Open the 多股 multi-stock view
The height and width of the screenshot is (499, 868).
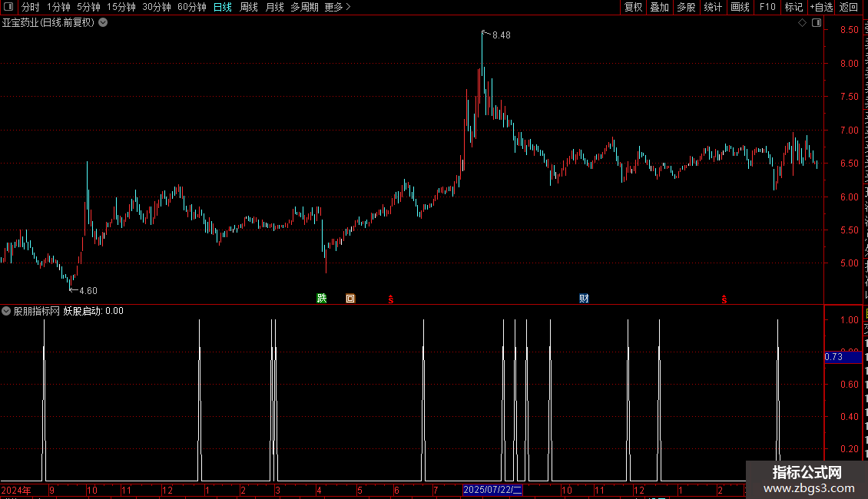(686, 7)
